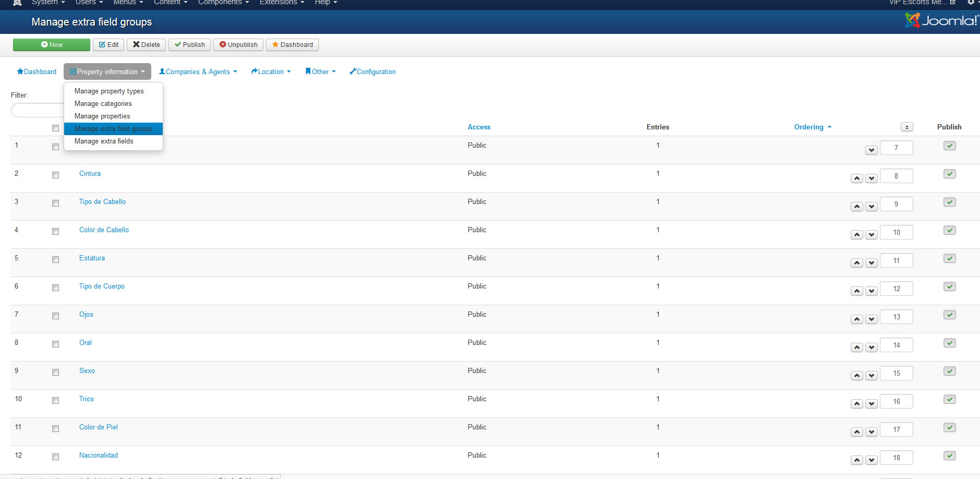Move Color de Piel row up
This screenshot has height=479, width=980.
click(857, 432)
